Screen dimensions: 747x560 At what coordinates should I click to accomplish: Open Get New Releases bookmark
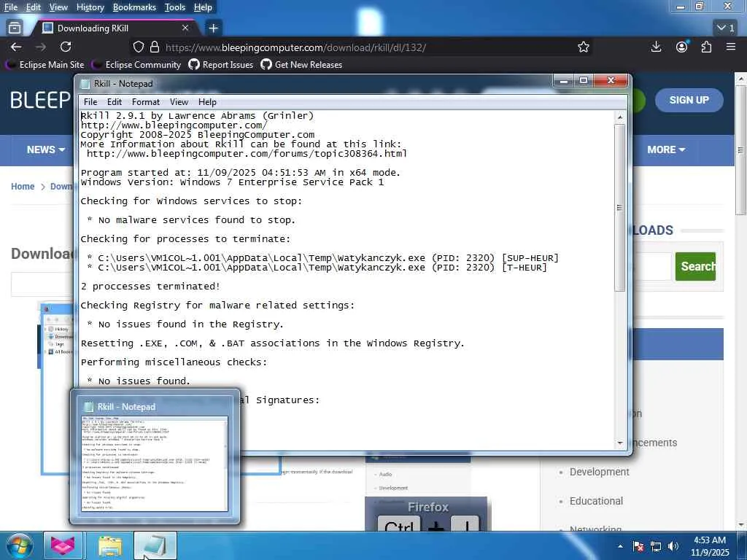pyautogui.click(x=301, y=65)
